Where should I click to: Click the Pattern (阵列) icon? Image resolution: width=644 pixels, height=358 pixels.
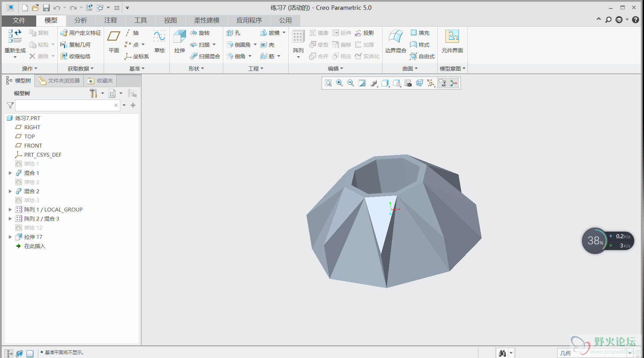coord(298,37)
